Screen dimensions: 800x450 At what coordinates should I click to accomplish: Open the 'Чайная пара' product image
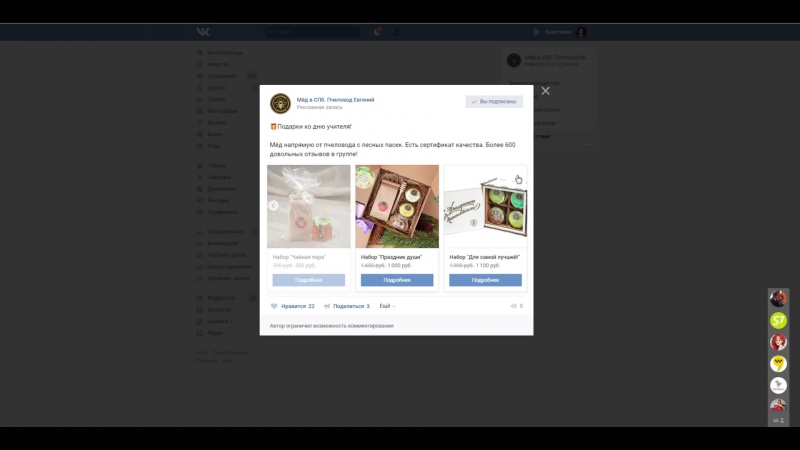(x=309, y=206)
